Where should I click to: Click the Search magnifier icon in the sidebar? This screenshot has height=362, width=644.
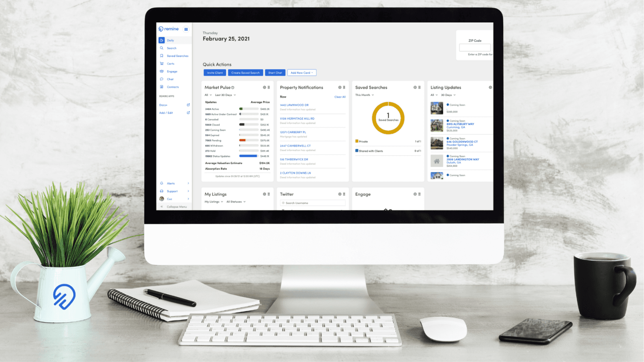(x=162, y=48)
